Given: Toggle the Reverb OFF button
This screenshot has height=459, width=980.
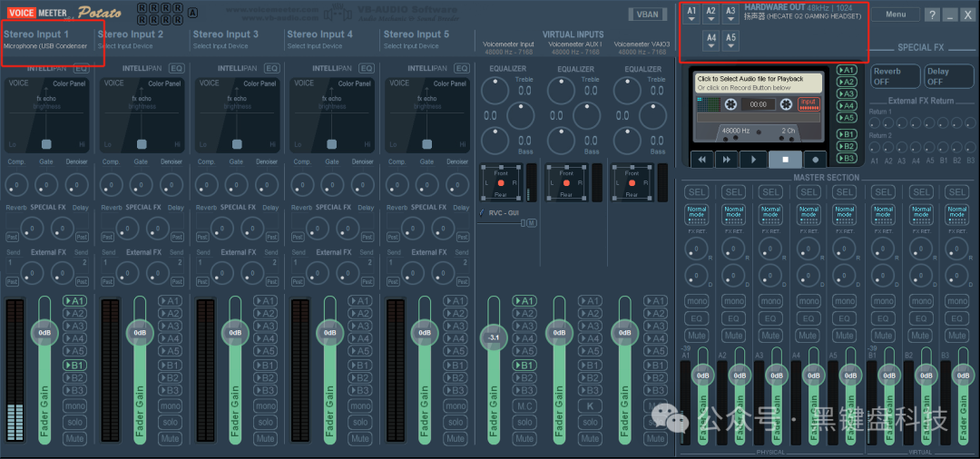Looking at the screenshot, I should 894,76.
